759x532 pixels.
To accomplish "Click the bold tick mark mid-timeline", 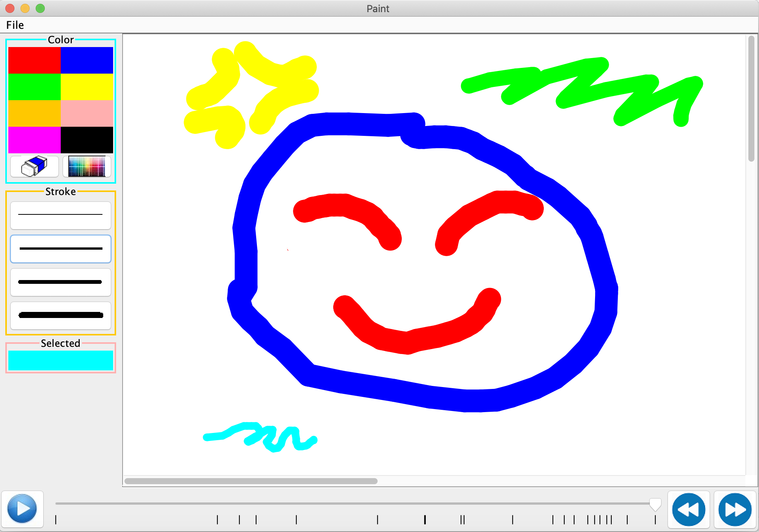I will [x=425, y=519].
